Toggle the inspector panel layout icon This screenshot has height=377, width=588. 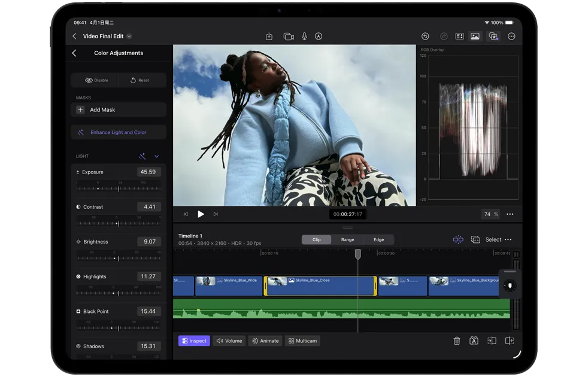pyautogui.click(x=459, y=37)
